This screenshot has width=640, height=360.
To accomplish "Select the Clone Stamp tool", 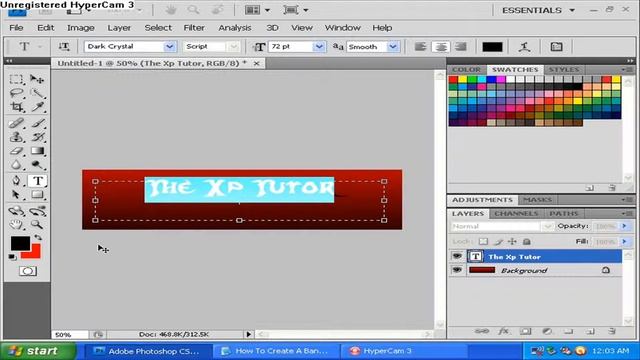I will click(x=16, y=137).
